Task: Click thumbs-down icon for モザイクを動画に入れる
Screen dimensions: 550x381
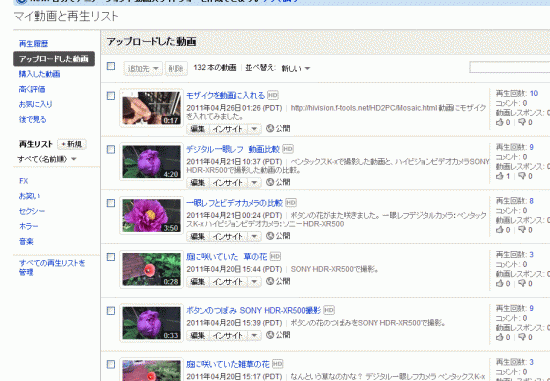Action: pyautogui.click(x=522, y=122)
